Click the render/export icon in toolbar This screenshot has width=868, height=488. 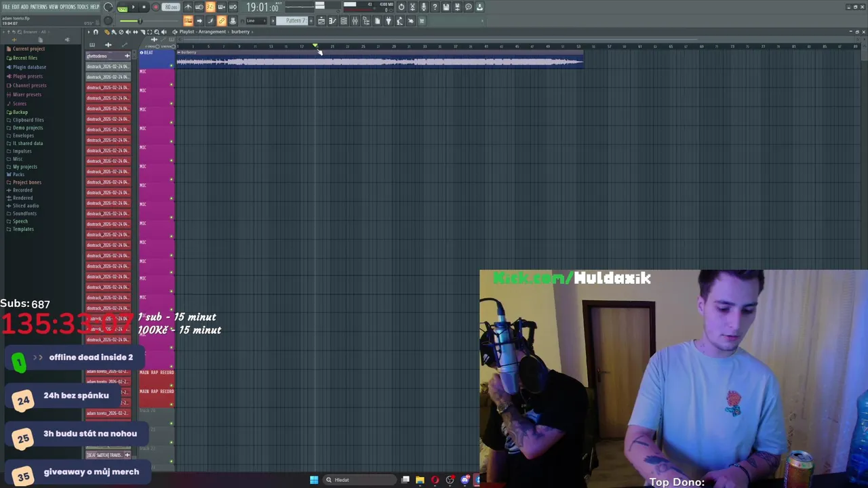(457, 7)
